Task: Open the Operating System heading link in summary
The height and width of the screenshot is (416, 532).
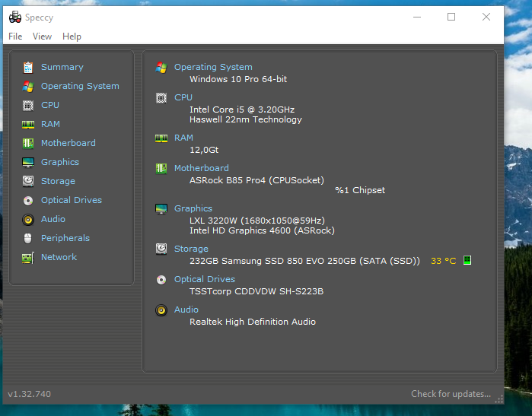Action: [213, 67]
